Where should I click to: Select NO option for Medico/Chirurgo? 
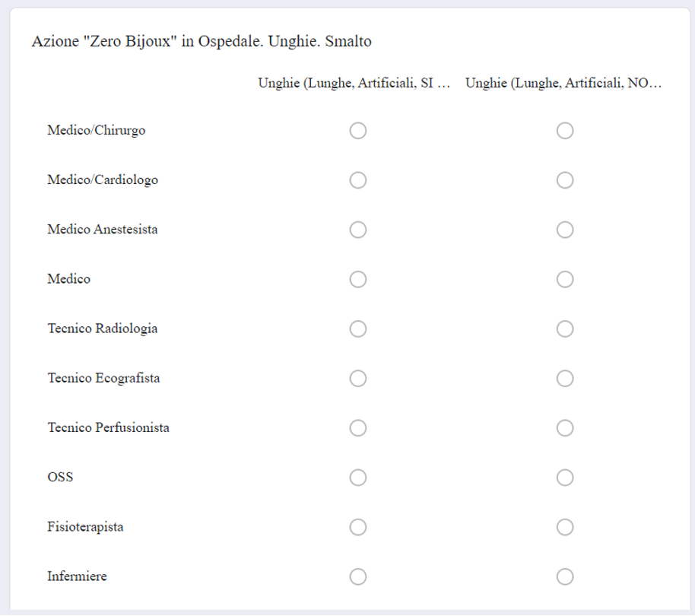[565, 131]
